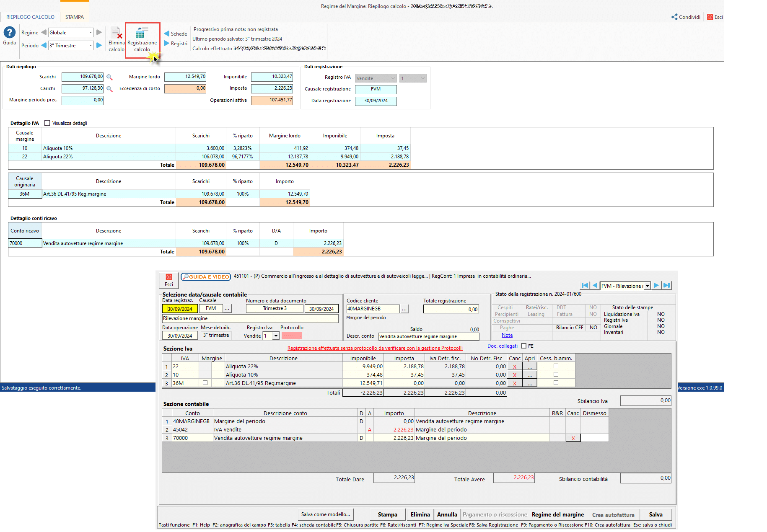Click Causale registrazione FVM field

pos(376,89)
